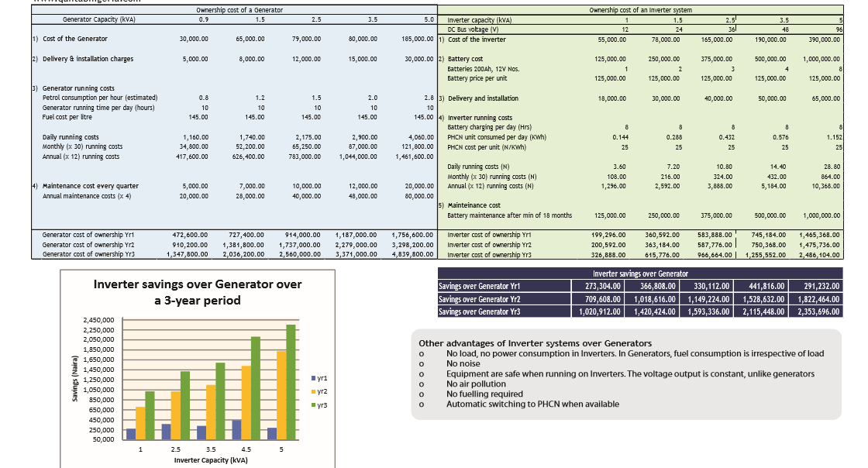Image resolution: width=868 pixels, height=468 pixels.
Task: Select 'Maintenance cost every quarter' label
Action: pos(91,186)
